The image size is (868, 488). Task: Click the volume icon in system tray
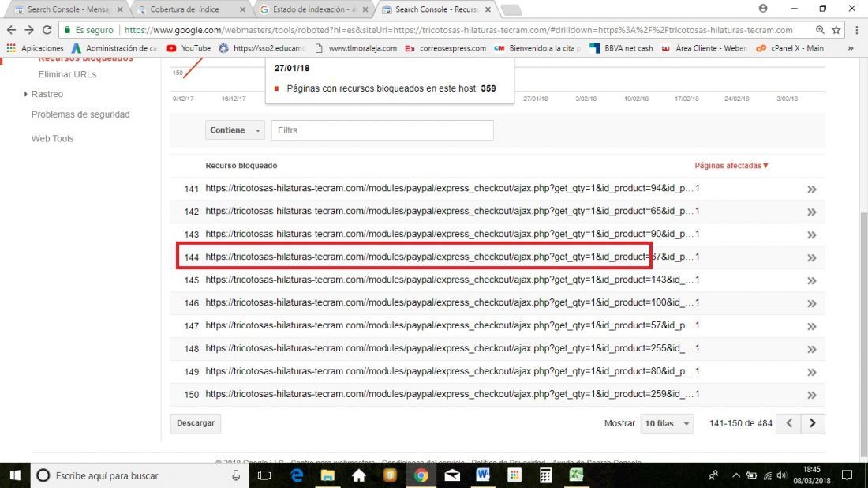[x=782, y=475]
